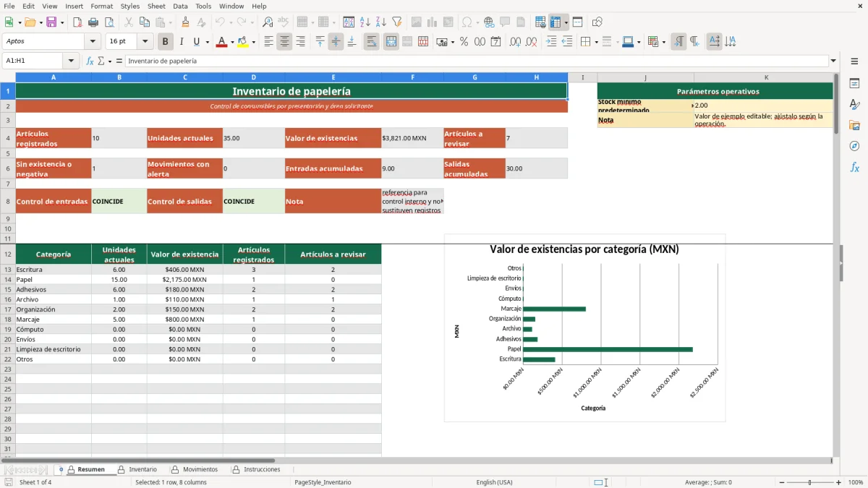The image size is (868, 488).
Task: Click the Name Box field A1:H1
Action: pyautogui.click(x=33, y=61)
